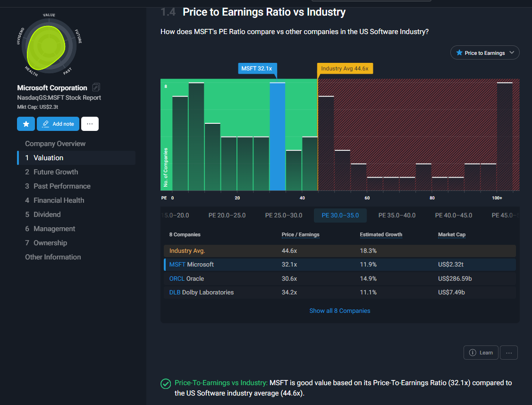Click Dolby Laboratories' US$7.49b market cap
Screen dimensions: 532x405
tap(452, 293)
